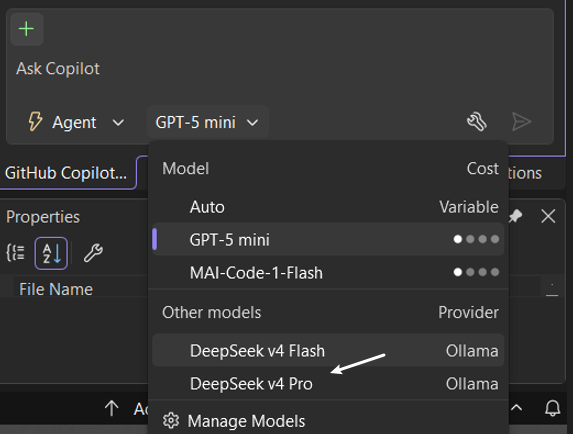
Task: Close the Properties panel with X
Action: (548, 216)
